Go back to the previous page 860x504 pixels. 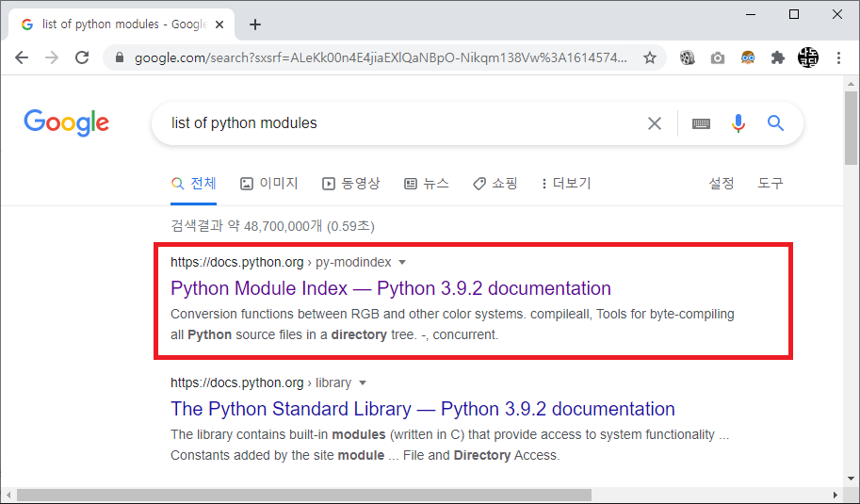[22, 57]
